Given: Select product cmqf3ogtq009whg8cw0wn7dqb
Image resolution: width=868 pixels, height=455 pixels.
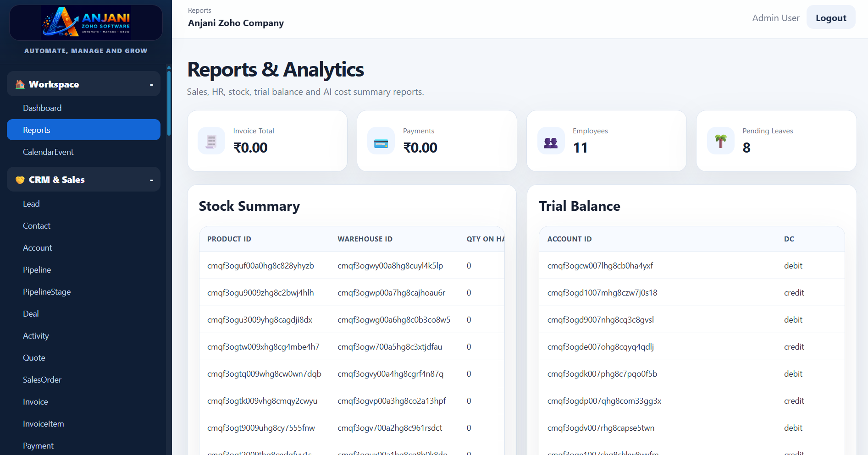Looking at the screenshot, I should point(264,374).
